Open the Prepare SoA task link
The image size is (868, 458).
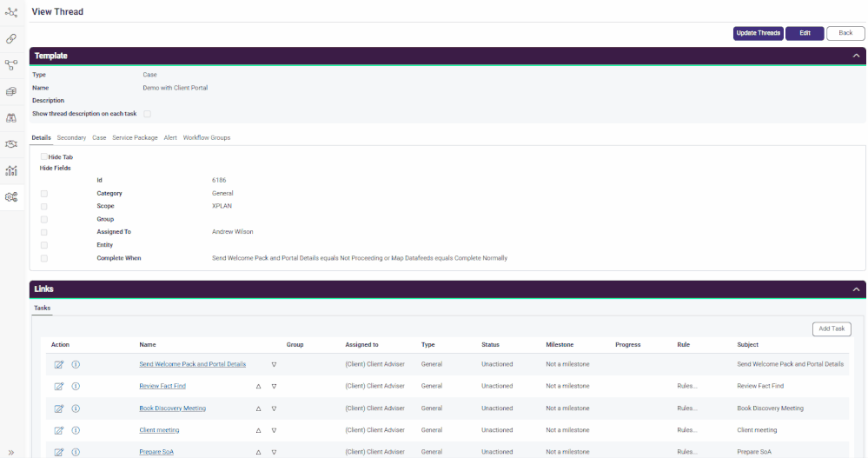[156, 452]
